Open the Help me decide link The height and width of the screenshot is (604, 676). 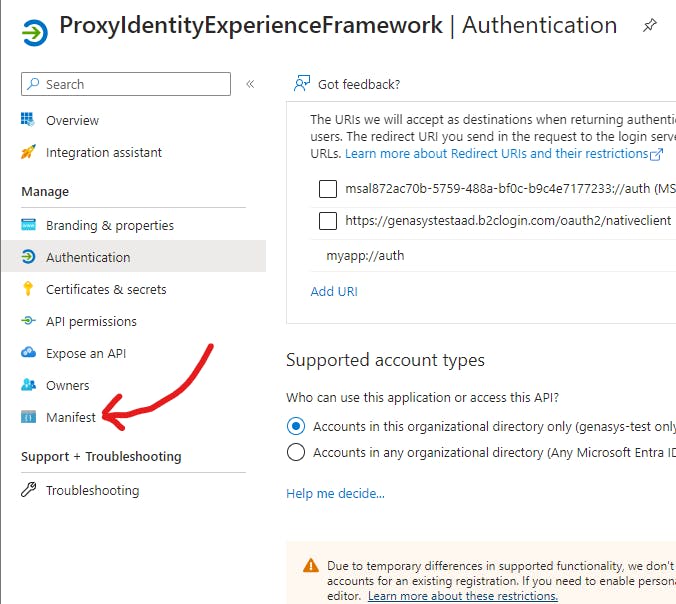(335, 493)
